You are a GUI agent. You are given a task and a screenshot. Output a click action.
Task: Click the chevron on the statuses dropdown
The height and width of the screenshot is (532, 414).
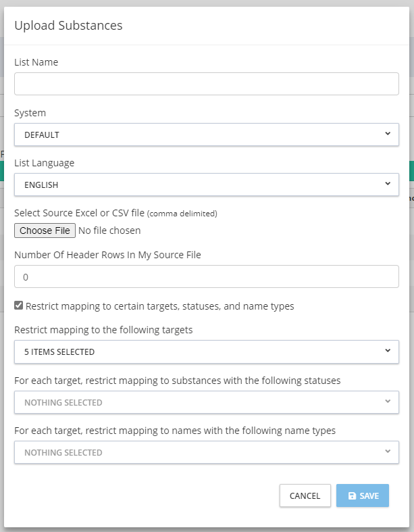[x=388, y=402]
